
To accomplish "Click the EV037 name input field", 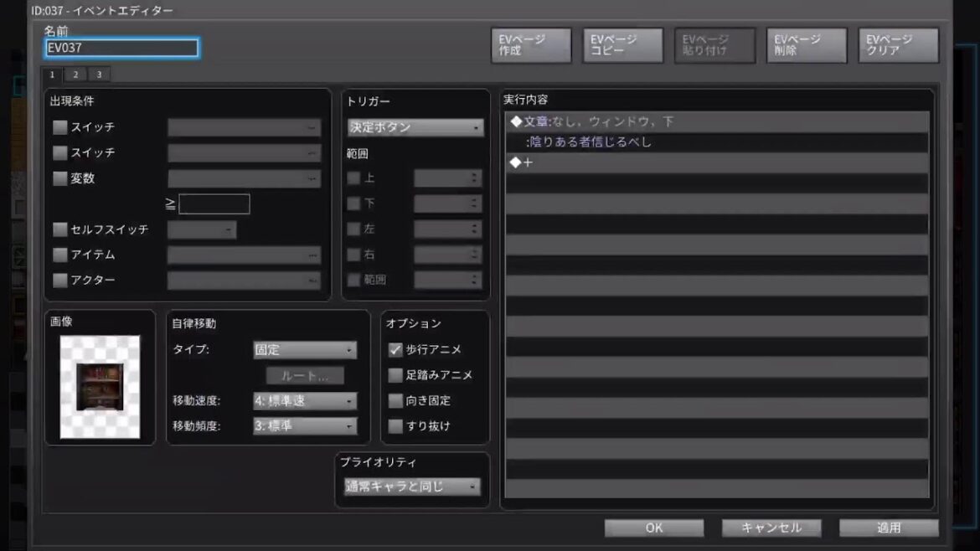I will (122, 49).
